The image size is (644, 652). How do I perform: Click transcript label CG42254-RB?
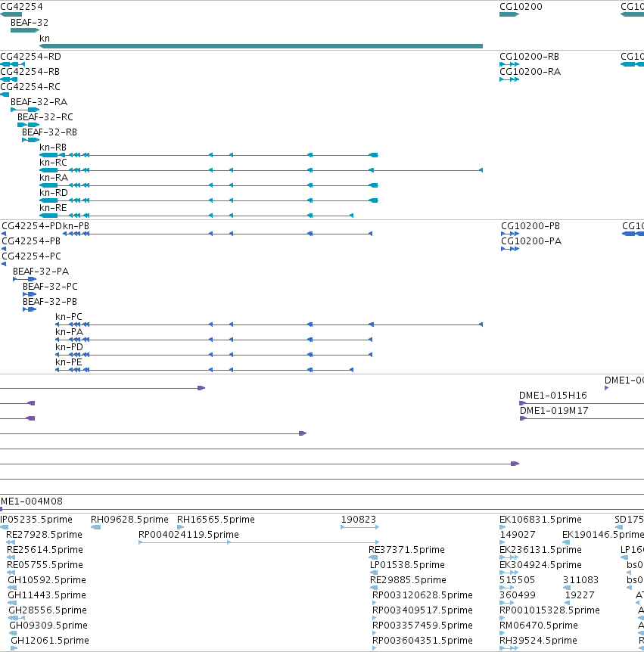[x=30, y=72]
